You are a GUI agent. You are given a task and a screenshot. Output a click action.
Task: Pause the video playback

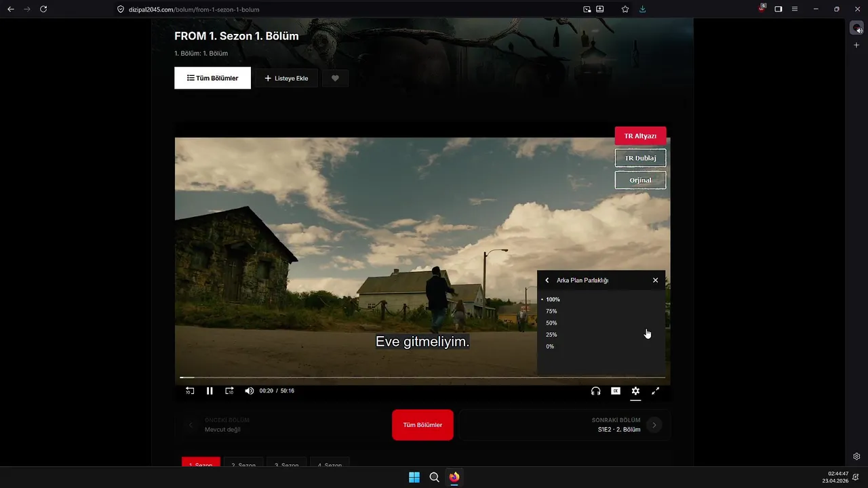point(210,391)
